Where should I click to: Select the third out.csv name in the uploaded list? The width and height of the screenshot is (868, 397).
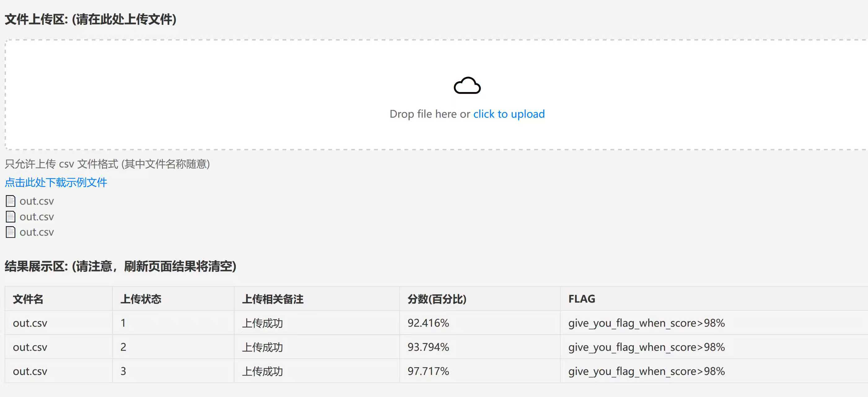pos(37,232)
